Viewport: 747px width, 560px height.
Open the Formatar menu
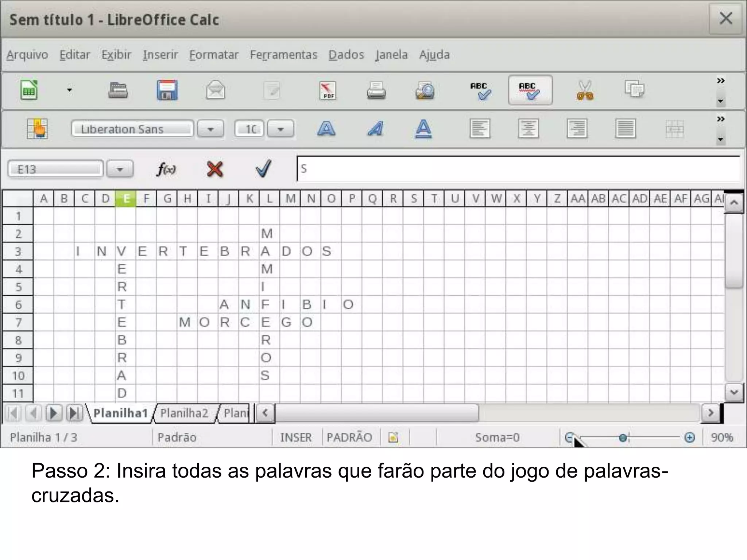(214, 55)
